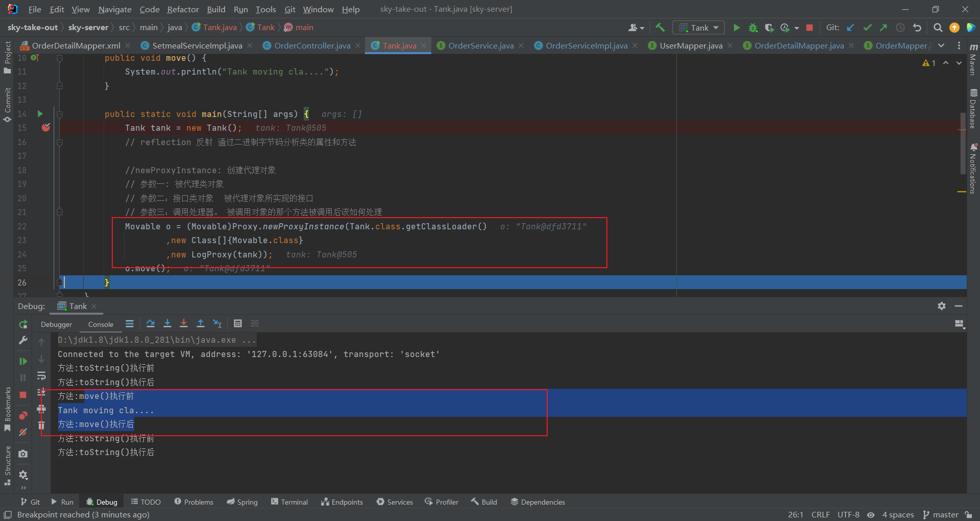Open the View Breakpoints dialog icon
The width and height of the screenshot is (980, 521).
tap(23, 415)
